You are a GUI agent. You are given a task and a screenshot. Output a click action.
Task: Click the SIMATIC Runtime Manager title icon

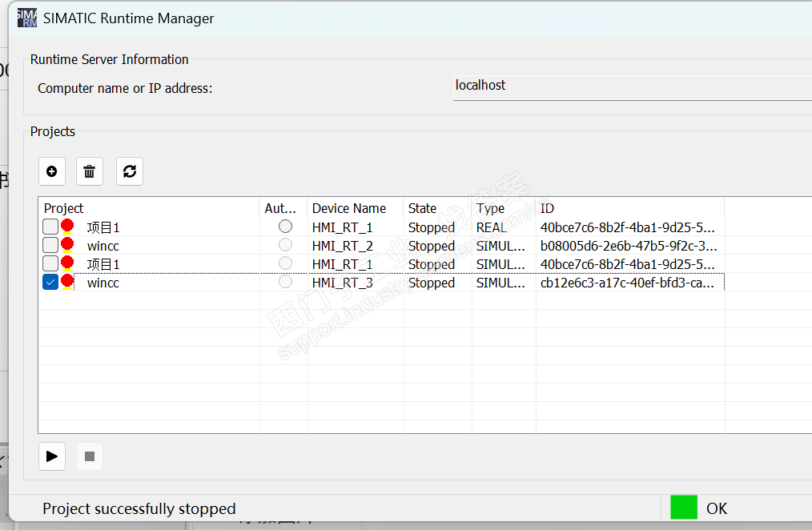point(26,18)
